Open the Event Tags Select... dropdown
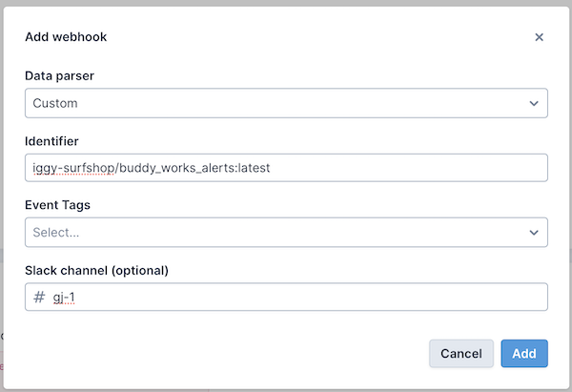The width and height of the screenshot is (572, 392). tap(286, 232)
